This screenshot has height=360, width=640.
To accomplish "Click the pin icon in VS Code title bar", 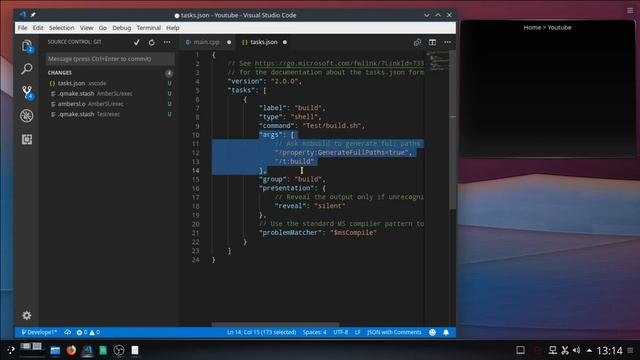I will (x=33, y=15).
